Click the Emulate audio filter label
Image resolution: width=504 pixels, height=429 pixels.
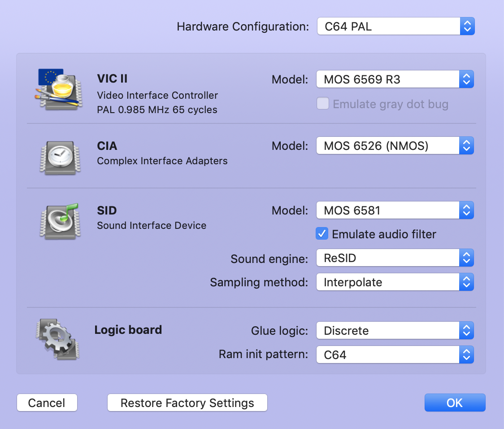coord(384,234)
